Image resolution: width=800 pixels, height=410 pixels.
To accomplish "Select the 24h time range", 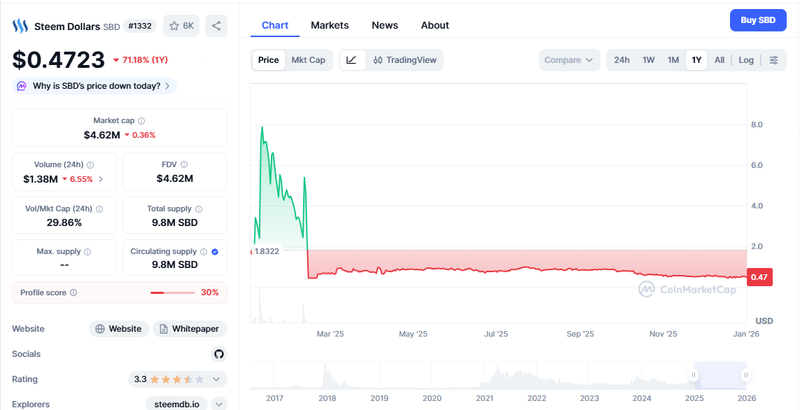I will pyautogui.click(x=621, y=60).
